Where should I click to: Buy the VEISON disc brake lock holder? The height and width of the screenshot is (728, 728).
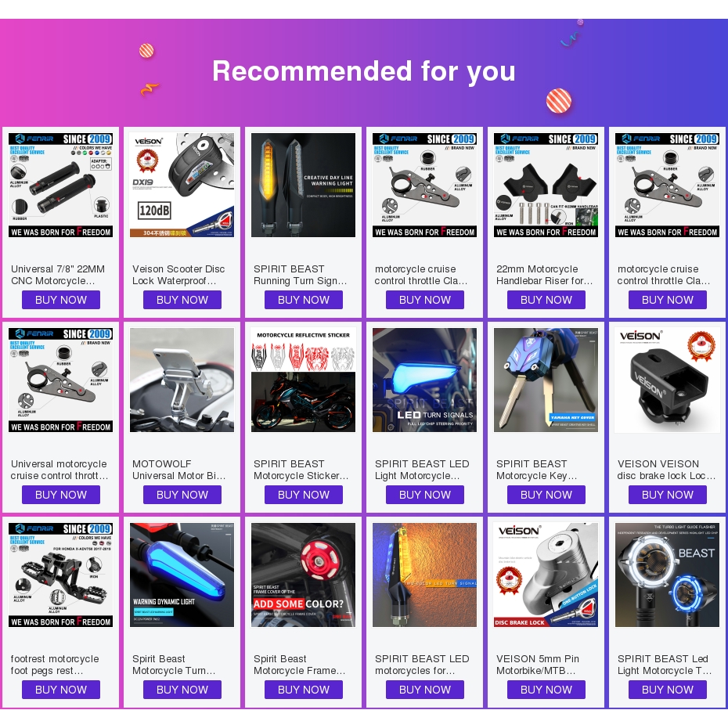coord(668,495)
